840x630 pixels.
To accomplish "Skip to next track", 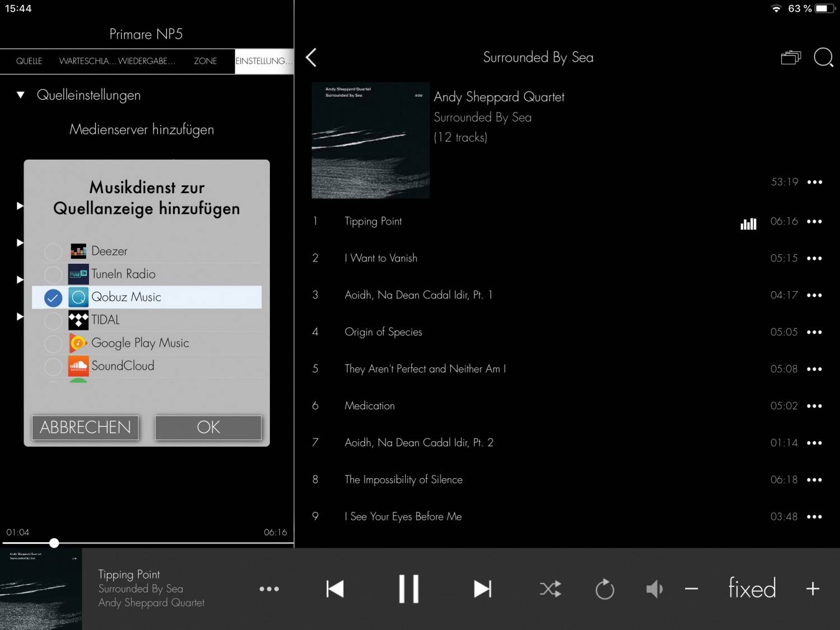I will click(483, 589).
